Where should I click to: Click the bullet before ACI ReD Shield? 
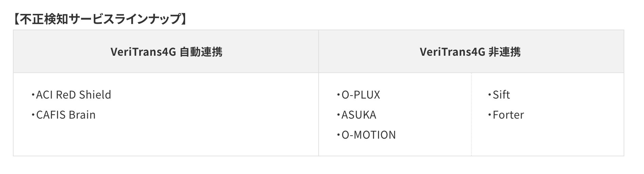coord(33,94)
